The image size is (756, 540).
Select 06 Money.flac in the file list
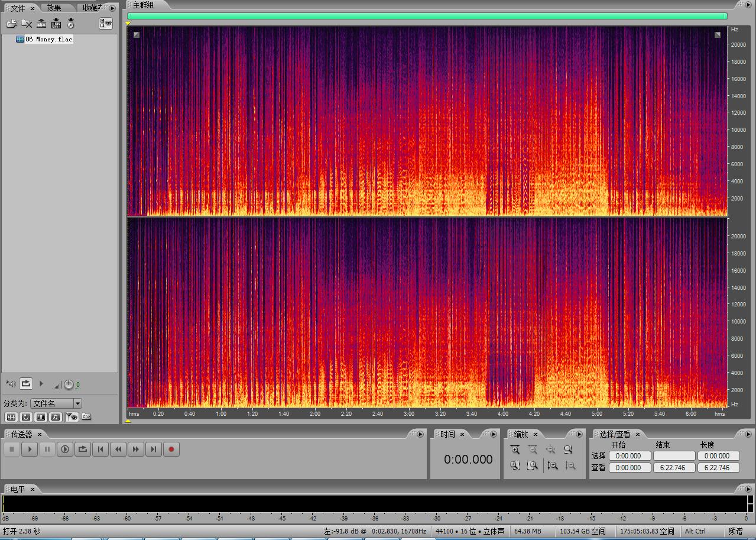48,39
